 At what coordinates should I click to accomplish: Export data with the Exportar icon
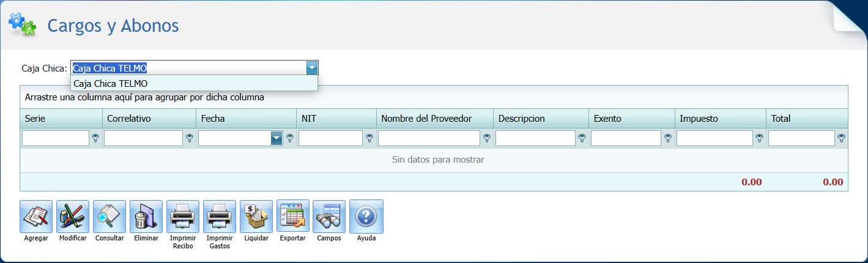(x=292, y=217)
